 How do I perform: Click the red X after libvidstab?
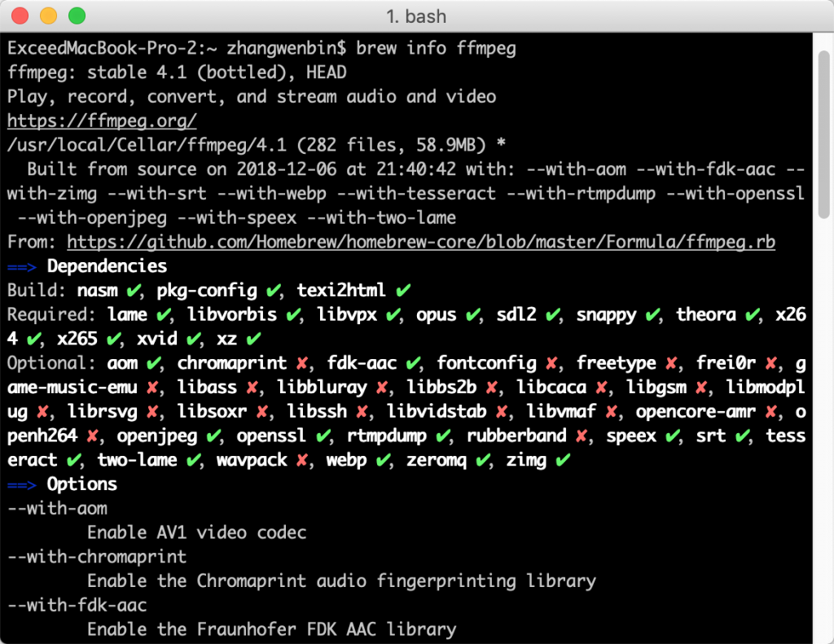point(502,412)
